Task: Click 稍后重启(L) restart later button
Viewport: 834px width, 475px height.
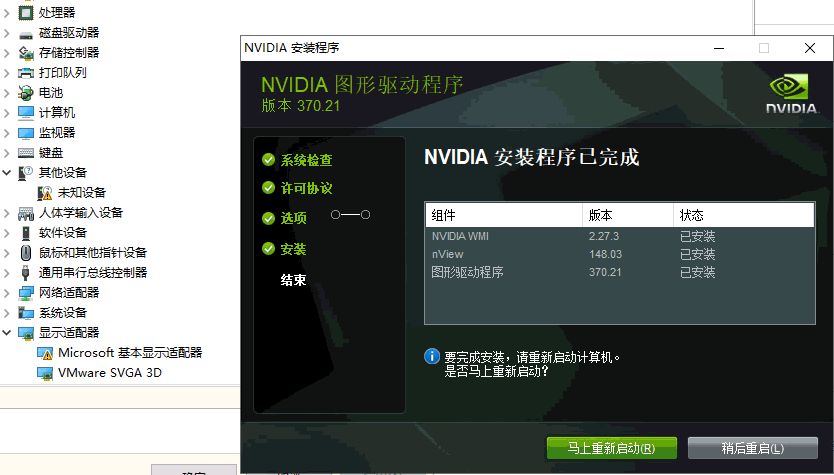Action: pyautogui.click(x=753, y=448)
